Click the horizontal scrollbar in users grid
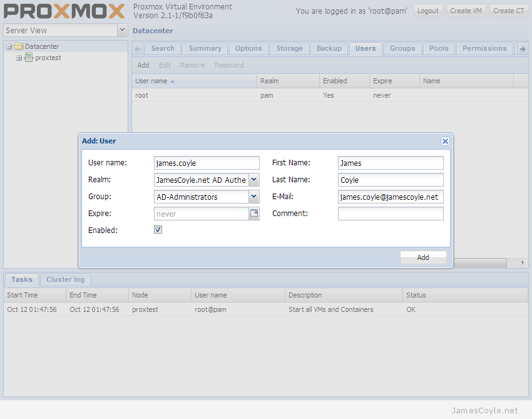Image resolution: width=532 pixels, height=419 pixels. click(480, 262)
